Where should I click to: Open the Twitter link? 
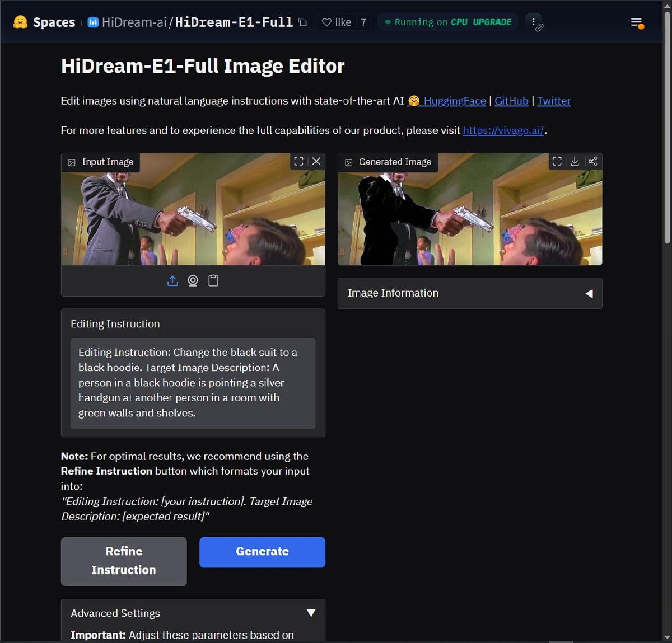point(554,101)
